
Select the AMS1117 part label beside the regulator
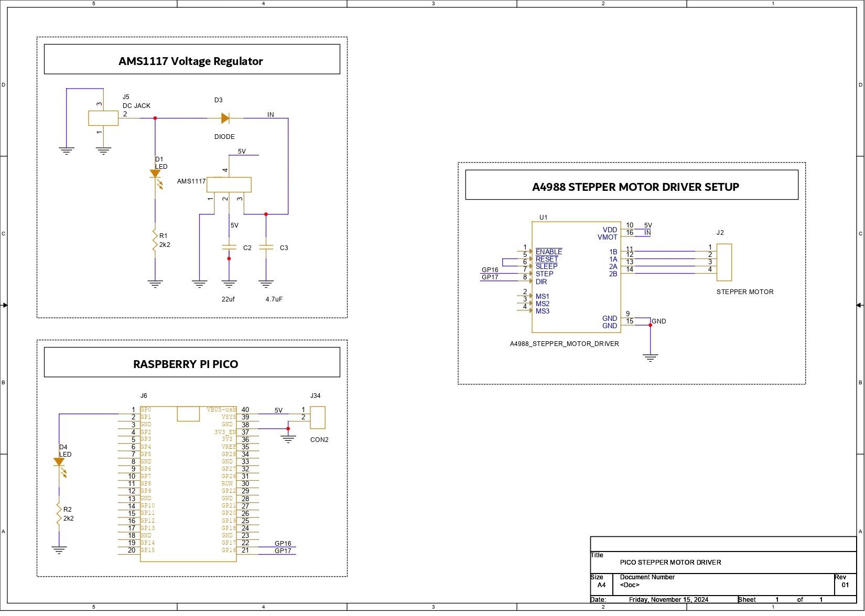(x=191, y=181)
